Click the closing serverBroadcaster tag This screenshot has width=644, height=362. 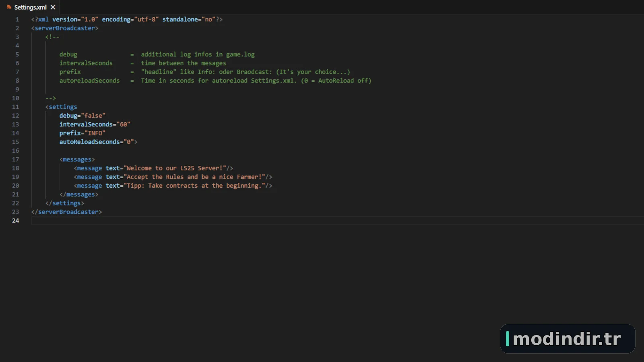click(66, 212)
